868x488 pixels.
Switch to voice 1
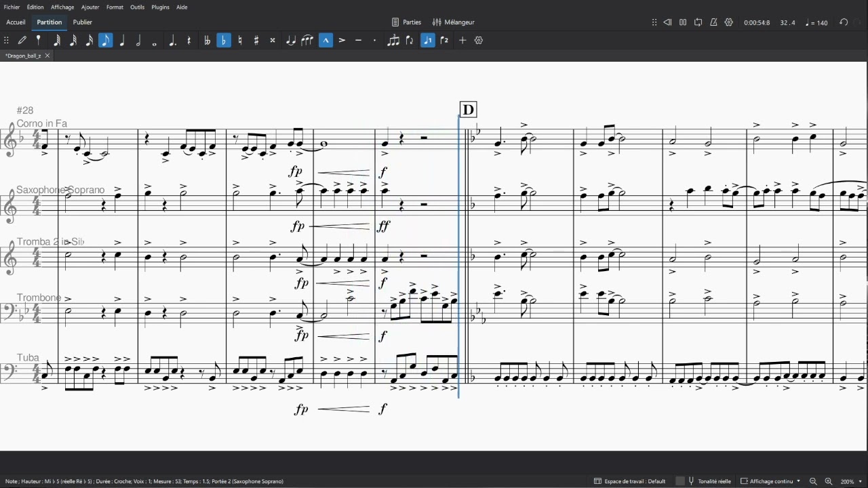coord(428,41)
